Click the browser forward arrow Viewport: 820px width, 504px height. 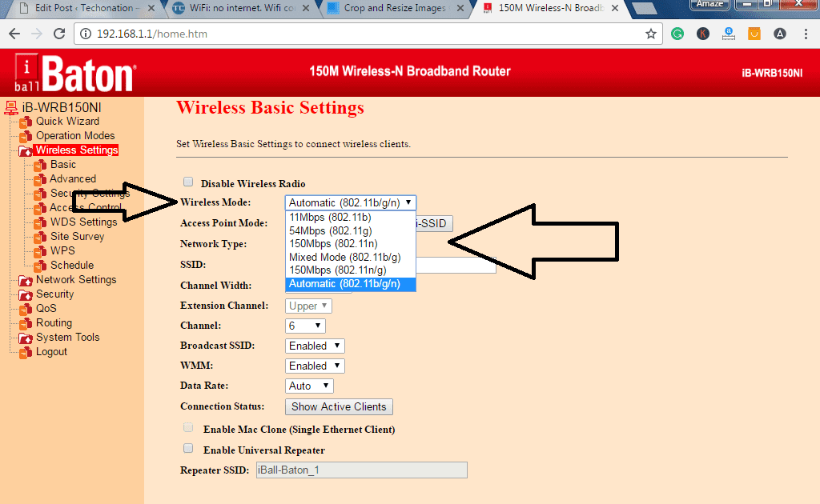[37, 34]
